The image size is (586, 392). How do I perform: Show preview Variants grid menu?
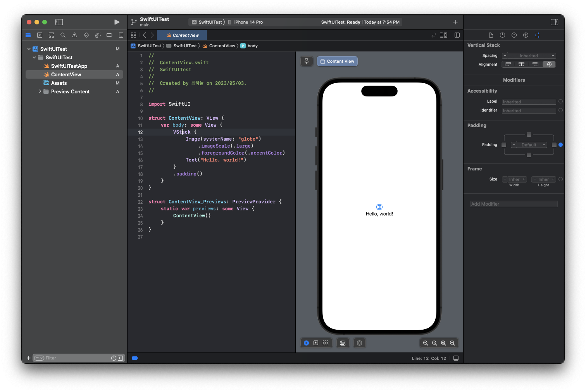(326, 343)
